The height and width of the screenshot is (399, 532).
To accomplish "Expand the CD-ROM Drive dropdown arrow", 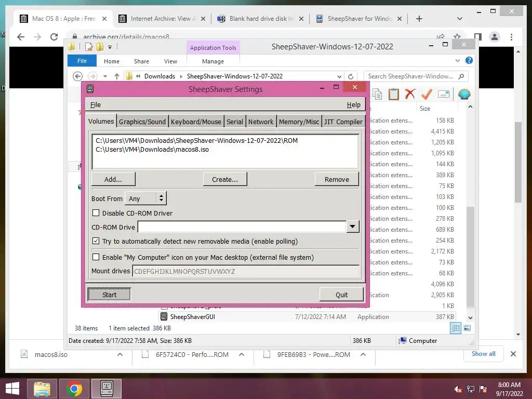I will coord(353,227).
